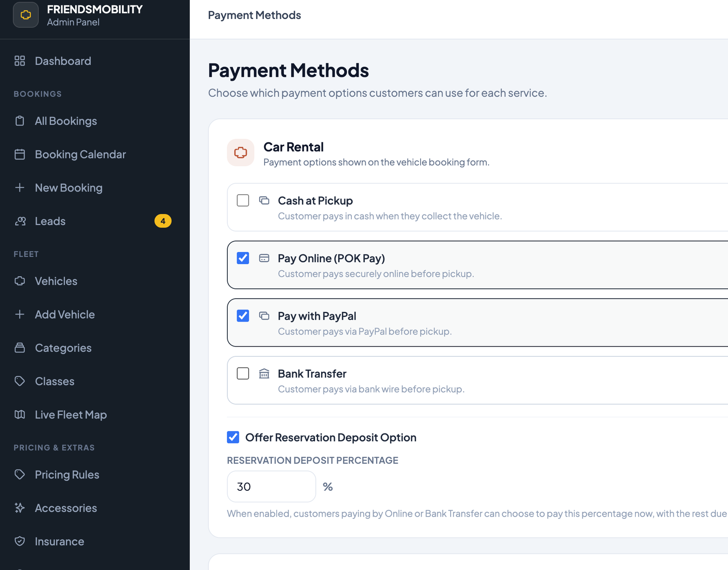Uncheck the Pay Online (POK Pay) checkbox
This screenshot has width=728, height=570.
coord(243,258)
